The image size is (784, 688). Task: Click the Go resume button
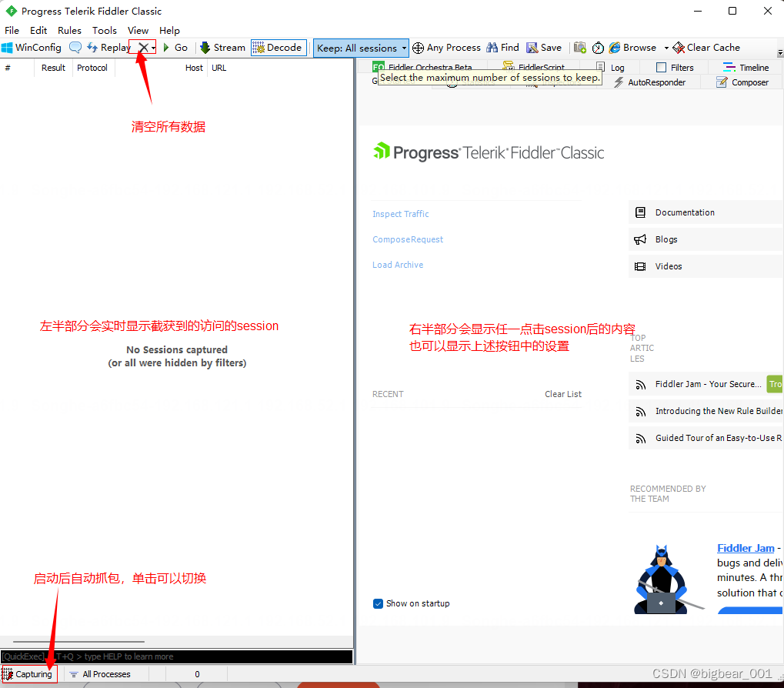coord(175,48)
